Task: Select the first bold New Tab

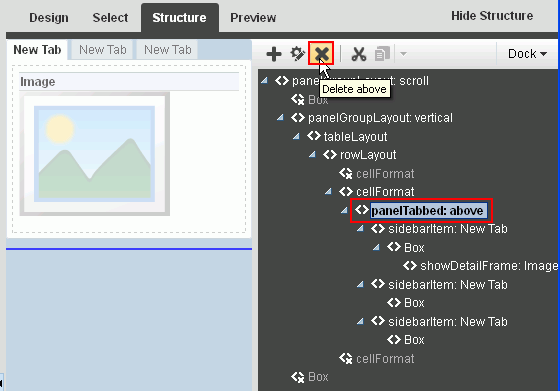Action: click(x=37, y=50)
